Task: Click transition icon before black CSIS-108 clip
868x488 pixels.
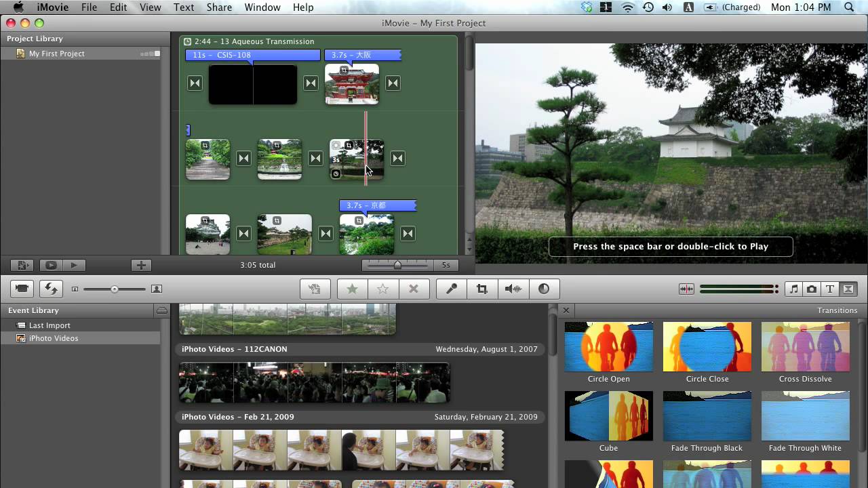Action: [195, 83]
